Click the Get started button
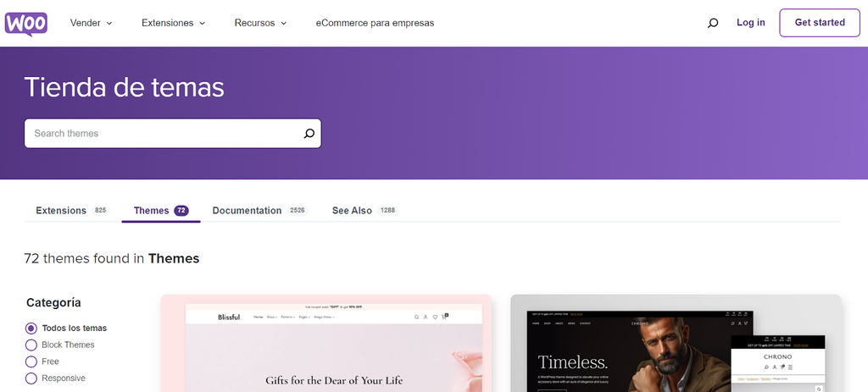The height and width of the screenshot is (392, 868). (820, 23)
